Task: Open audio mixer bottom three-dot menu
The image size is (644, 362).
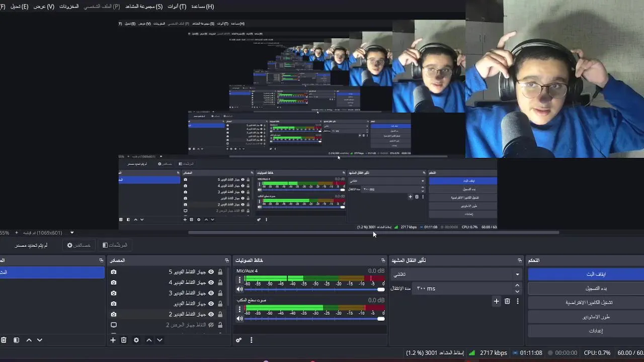Action: (x=251, y=340)
